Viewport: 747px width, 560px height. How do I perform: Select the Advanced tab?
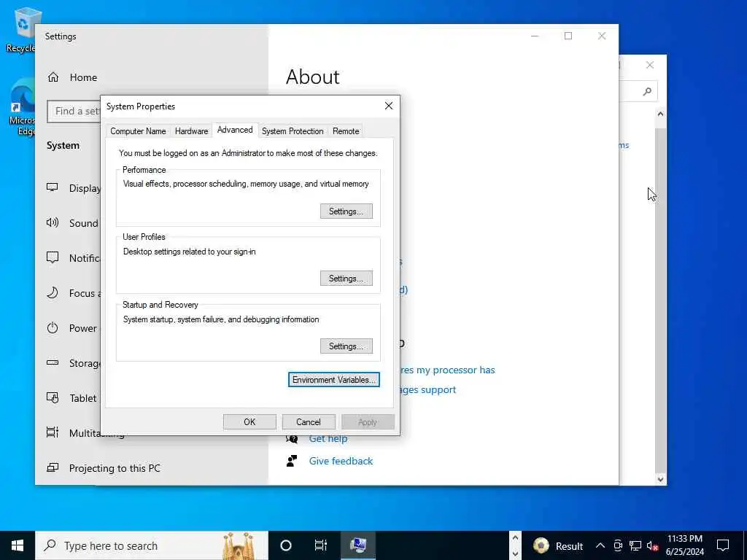235,130
